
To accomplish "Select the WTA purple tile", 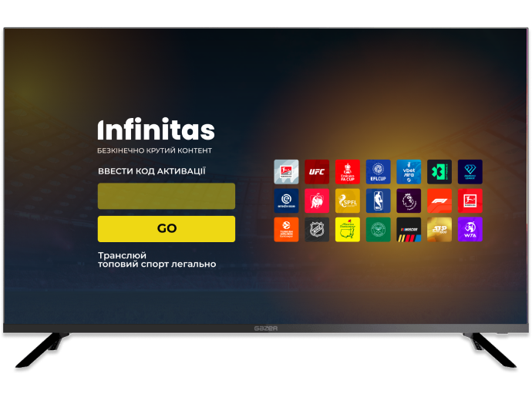I will click(x=470, y=229).
